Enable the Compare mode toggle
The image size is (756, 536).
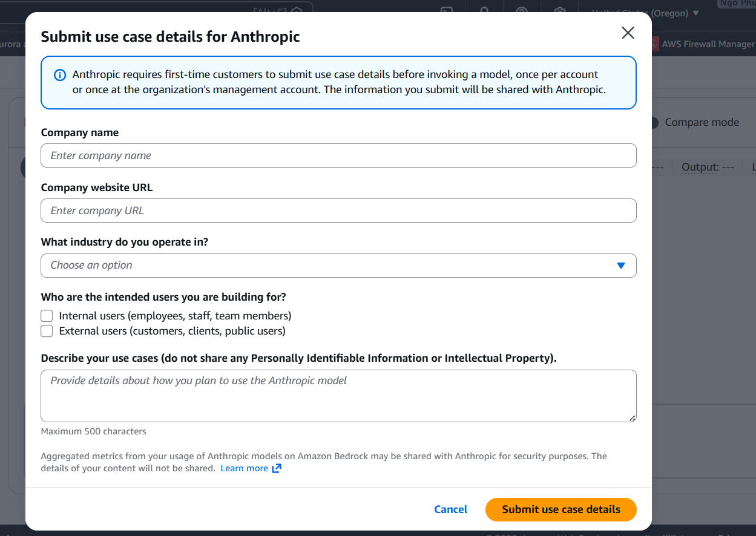[x=654, y=123]
